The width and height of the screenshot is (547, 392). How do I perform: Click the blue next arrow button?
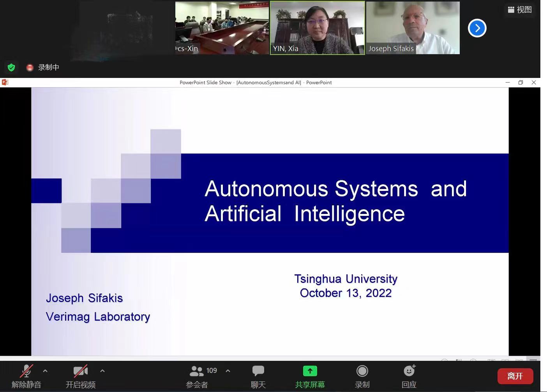tap(477, 28)
